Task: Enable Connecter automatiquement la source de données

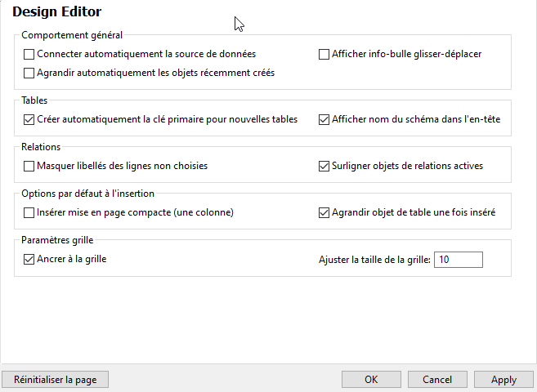Action: pyautogui.click(x=29, y=55)
